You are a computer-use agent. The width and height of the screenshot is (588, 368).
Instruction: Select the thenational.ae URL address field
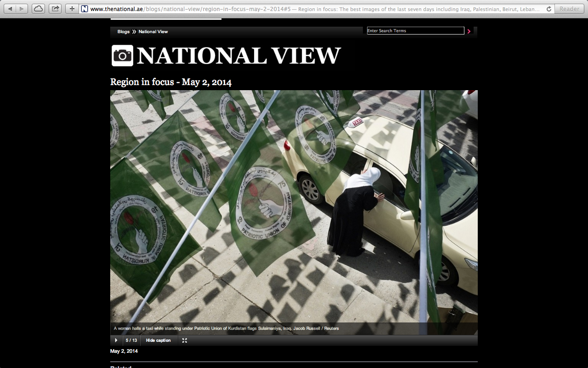coord(317,8)
